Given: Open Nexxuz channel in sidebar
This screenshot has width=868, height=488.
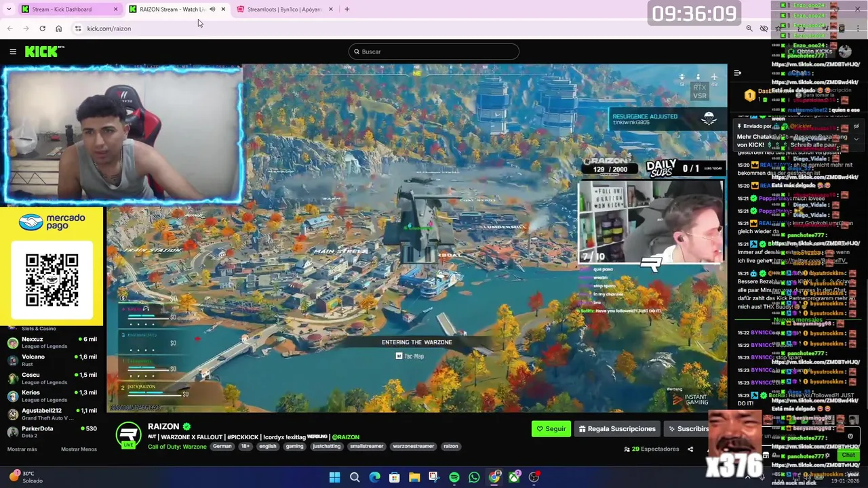Looking at the screenshot, I should pos(52,342).
